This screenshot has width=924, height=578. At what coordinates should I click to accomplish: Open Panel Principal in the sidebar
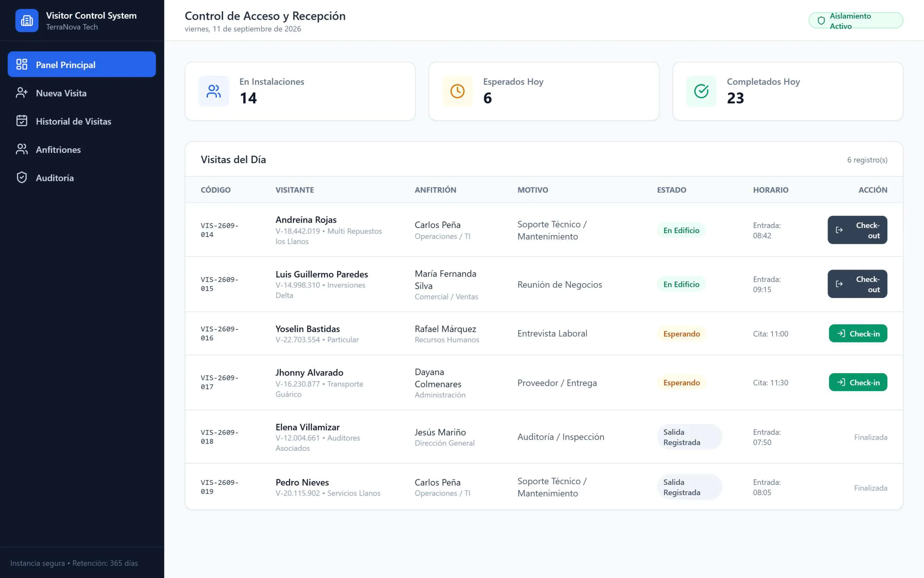point(82,64)
